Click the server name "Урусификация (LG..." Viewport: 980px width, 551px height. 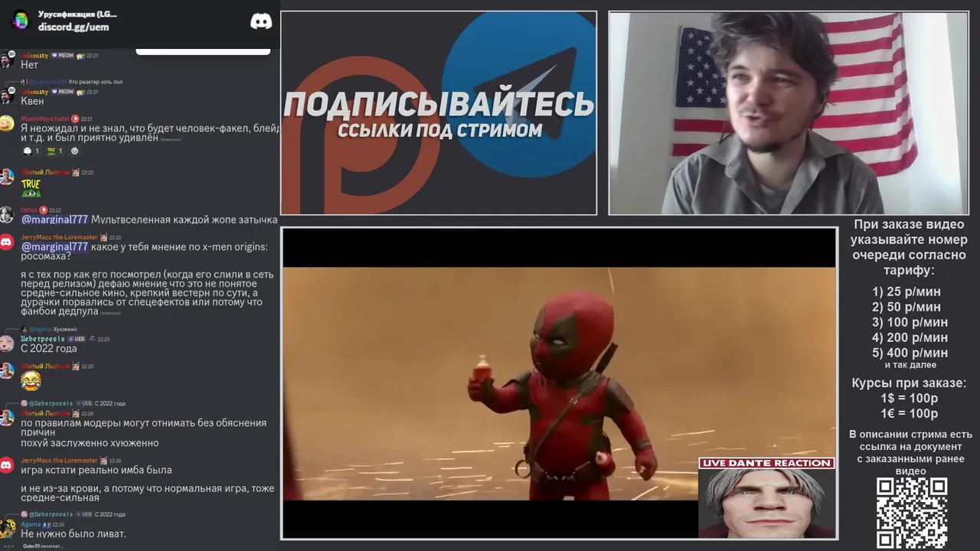(77, 15)
